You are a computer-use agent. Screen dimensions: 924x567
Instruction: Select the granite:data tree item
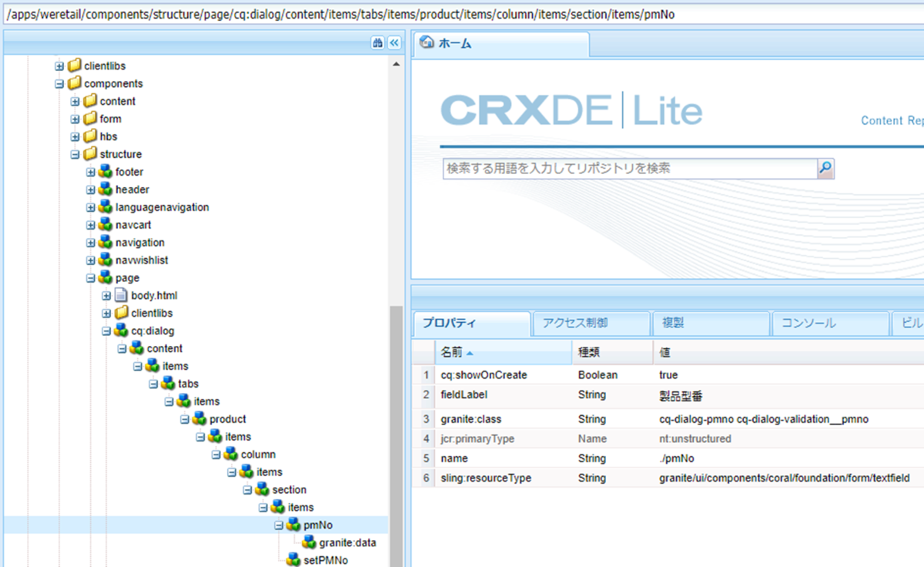[348, 542]
